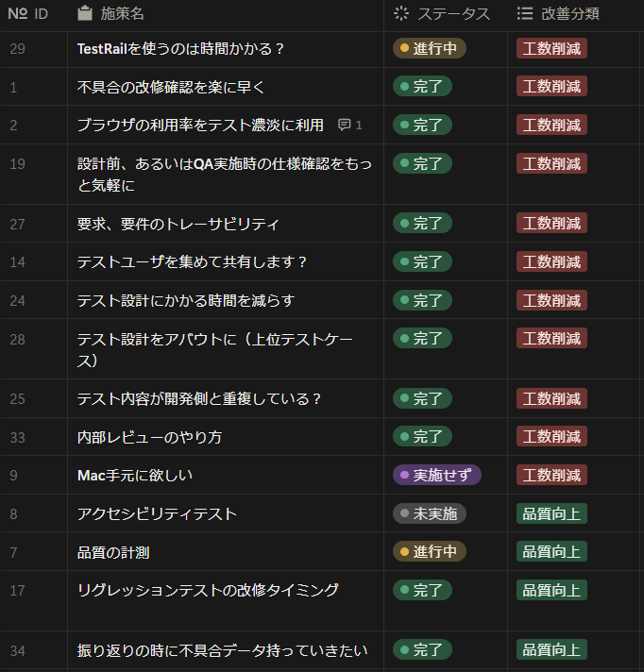Click the 品質向上 tag on the 品質の計測 row

[x=551, y=551]
